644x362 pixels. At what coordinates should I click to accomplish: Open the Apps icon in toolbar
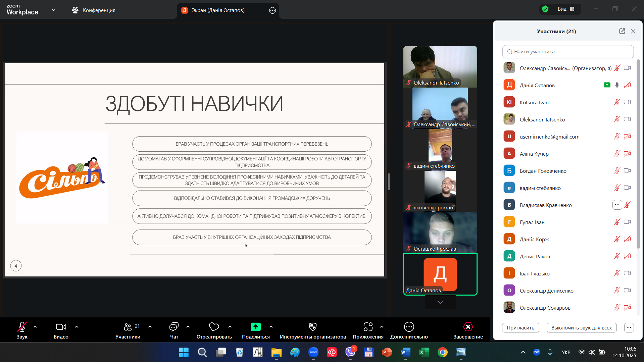pyautogui.click(x=368, y=327)
